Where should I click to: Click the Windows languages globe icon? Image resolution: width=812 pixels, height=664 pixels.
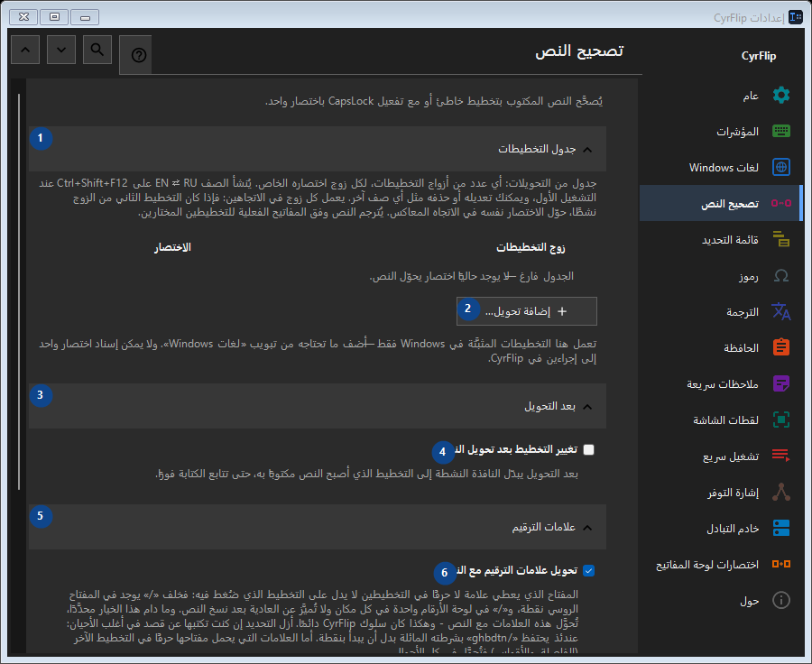(781, 167)
